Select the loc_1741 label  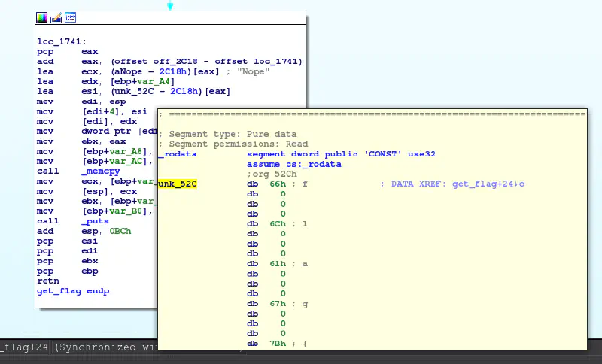click(61, 41)
